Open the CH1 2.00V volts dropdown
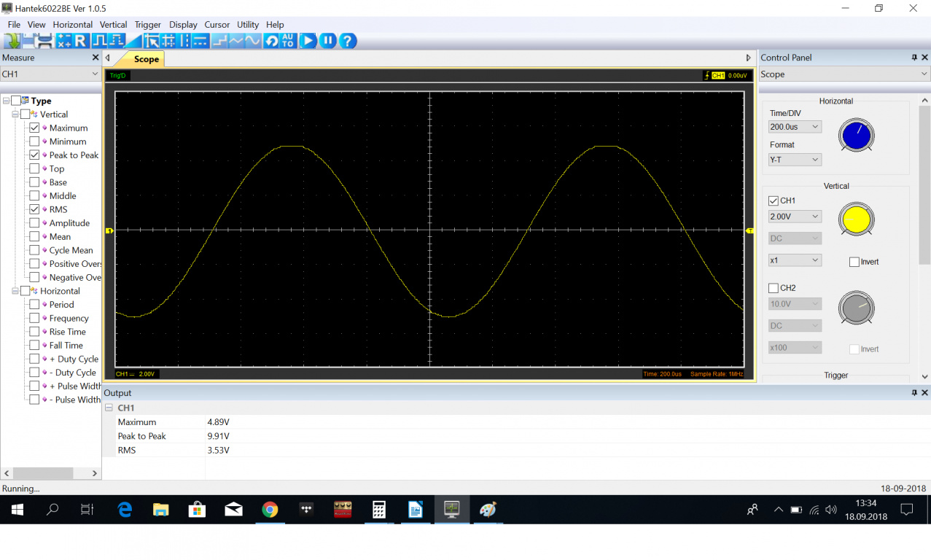Viewport: 931px width, 560px height. pyautogui.click(x=795, y=217)
